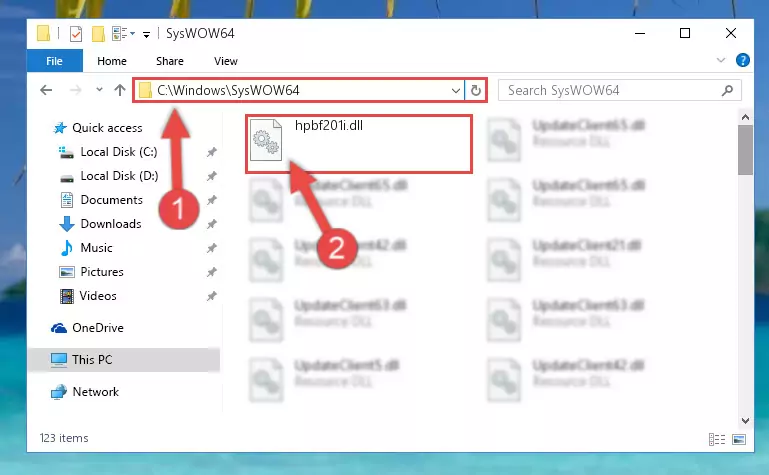Click the pin icon beside Downloads

(211, 224)
